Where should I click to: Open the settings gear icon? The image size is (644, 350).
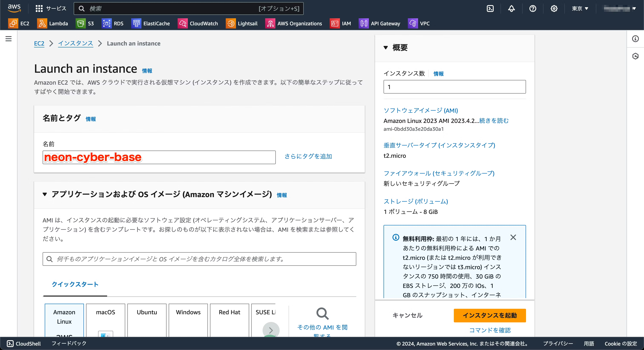[554, 8]
